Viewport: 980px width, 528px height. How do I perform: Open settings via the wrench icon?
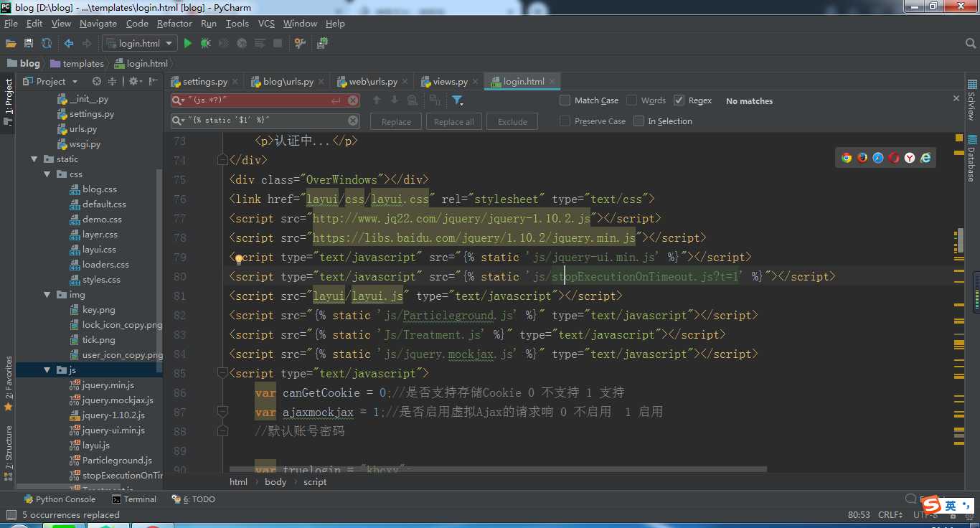300,44
